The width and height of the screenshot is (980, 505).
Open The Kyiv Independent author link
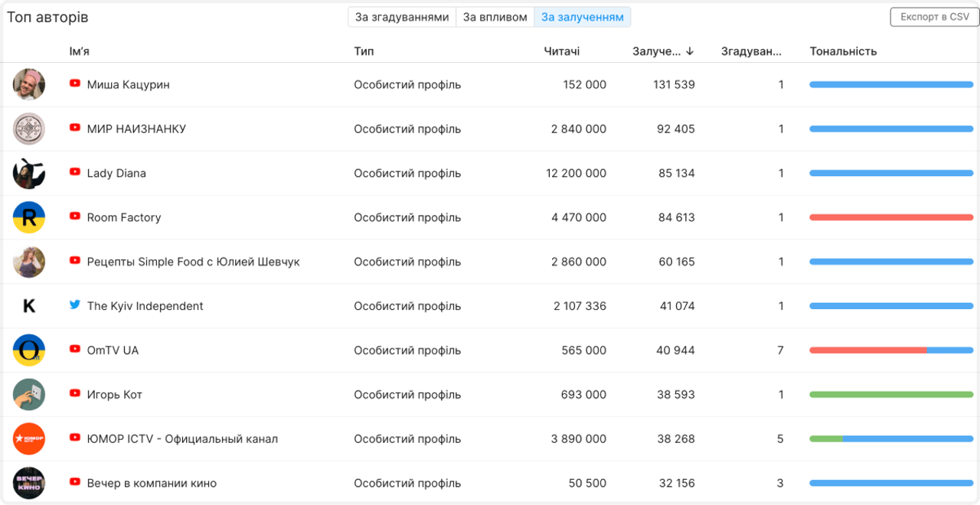point(145,306)
